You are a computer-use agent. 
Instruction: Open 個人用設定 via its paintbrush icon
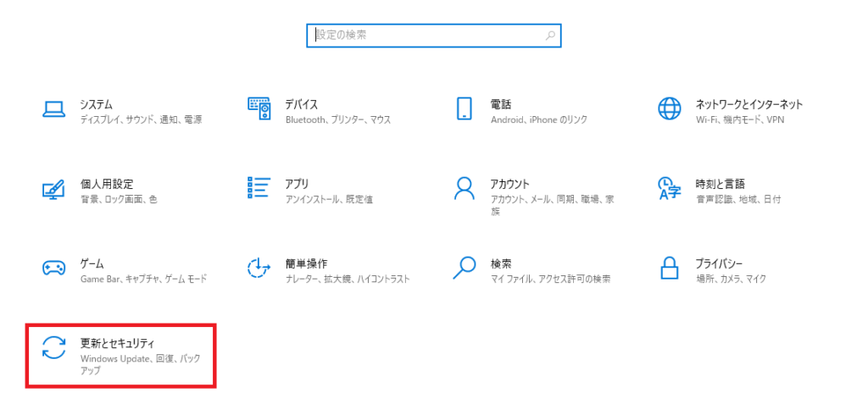pyautogui.click(x=53, y=189)
